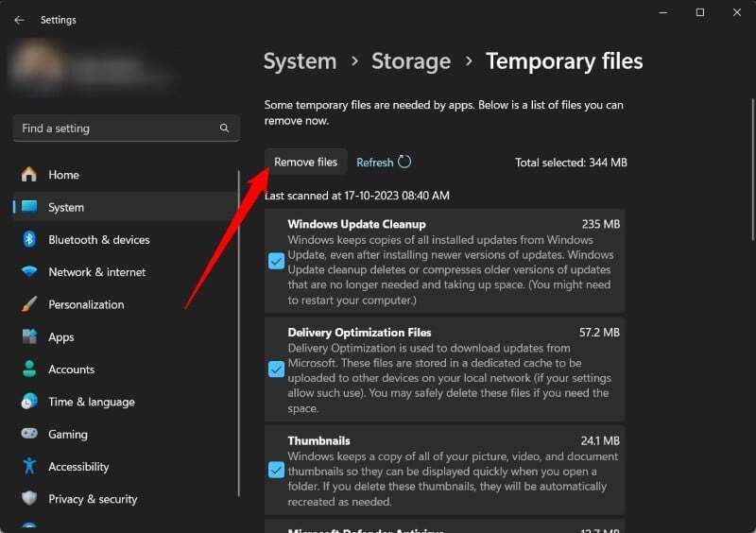Click the Personalization paintbrush icon
Screen dimensions: 756x533
click(29, 304)
